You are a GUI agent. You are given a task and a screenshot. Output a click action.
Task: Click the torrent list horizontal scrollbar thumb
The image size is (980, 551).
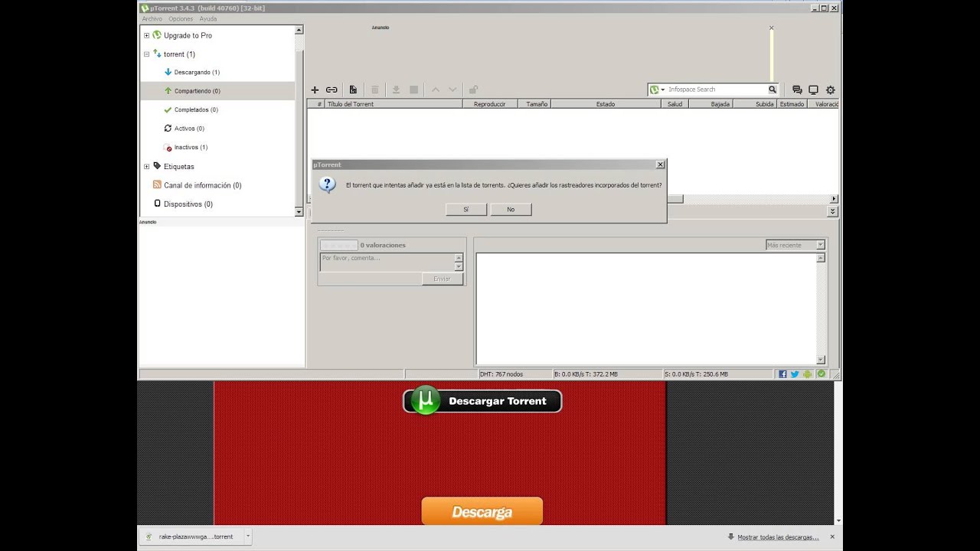pyautogui.click(x=675, y=199)
